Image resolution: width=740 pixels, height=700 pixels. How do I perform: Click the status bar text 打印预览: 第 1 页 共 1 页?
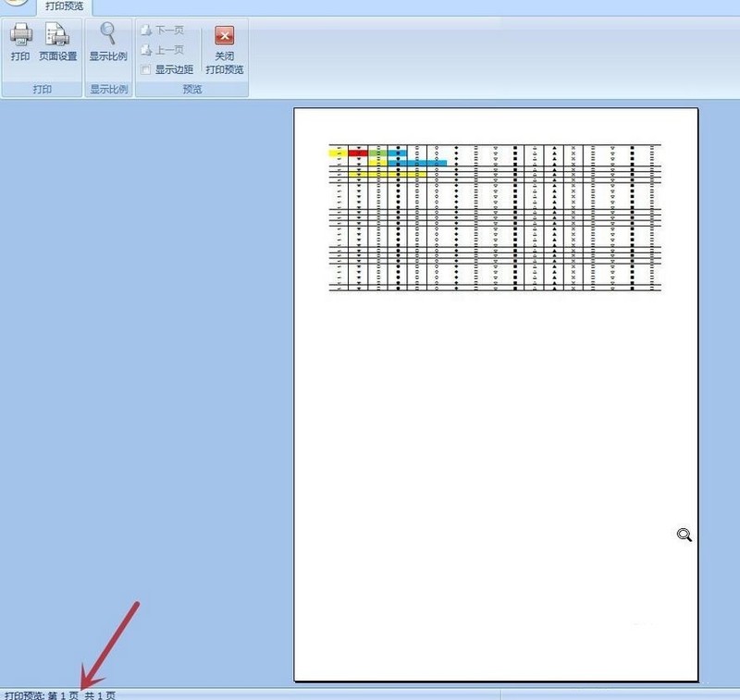[60, 695]
